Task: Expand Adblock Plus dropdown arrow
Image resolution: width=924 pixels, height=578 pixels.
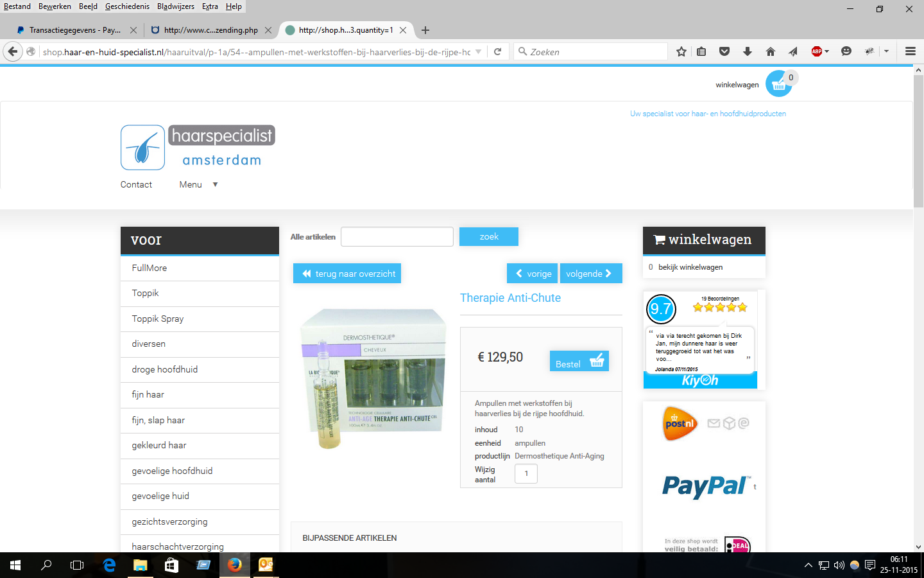Action: [826, 52]
